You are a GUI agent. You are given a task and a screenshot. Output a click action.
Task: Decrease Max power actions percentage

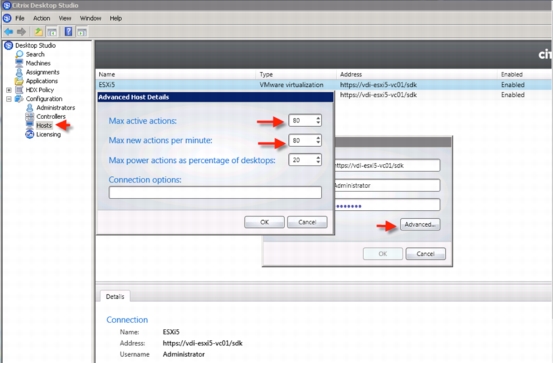tap(318, 163)
